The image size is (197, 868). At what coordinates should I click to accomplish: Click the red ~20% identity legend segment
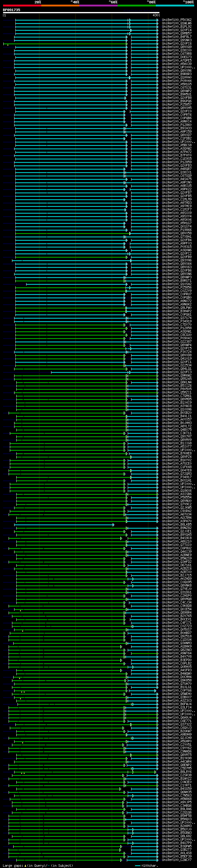22,6
